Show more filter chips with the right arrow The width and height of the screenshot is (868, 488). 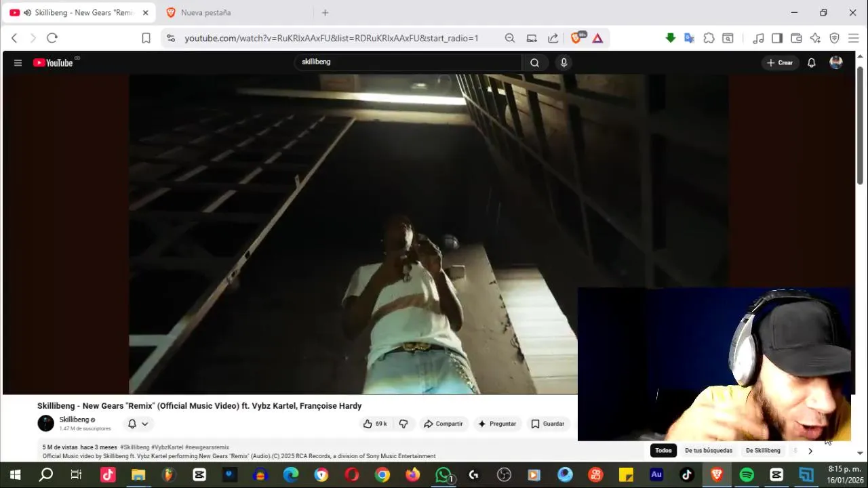pyautogui.click(x=810, y=451)
